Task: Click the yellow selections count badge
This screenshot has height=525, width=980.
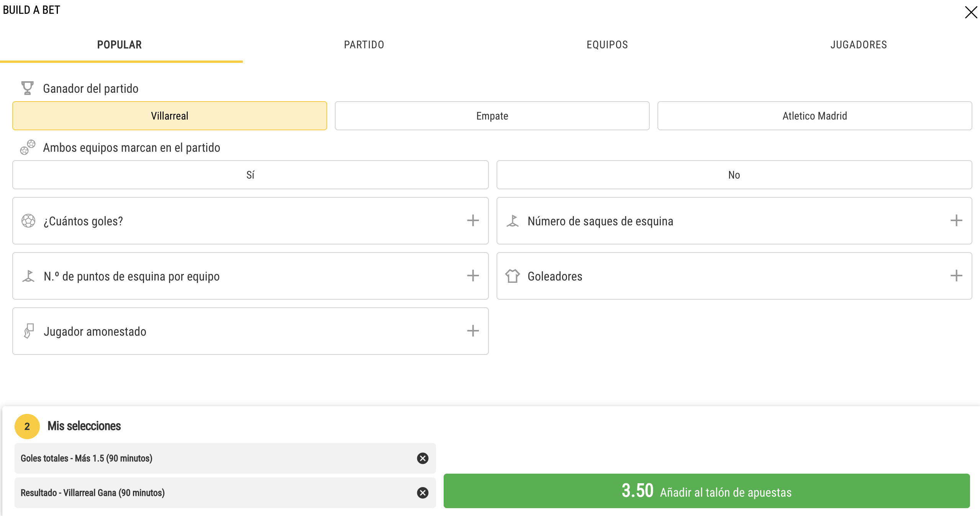Action: 27,426
